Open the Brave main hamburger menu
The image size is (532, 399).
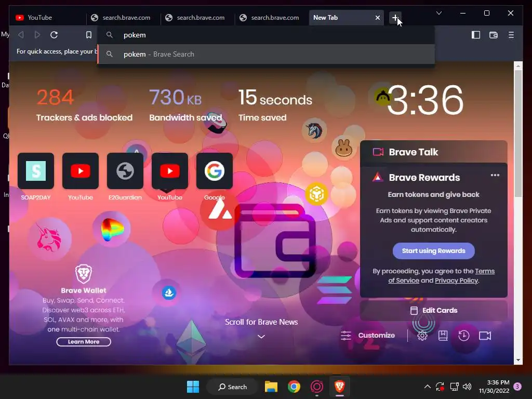pos(511,35)
